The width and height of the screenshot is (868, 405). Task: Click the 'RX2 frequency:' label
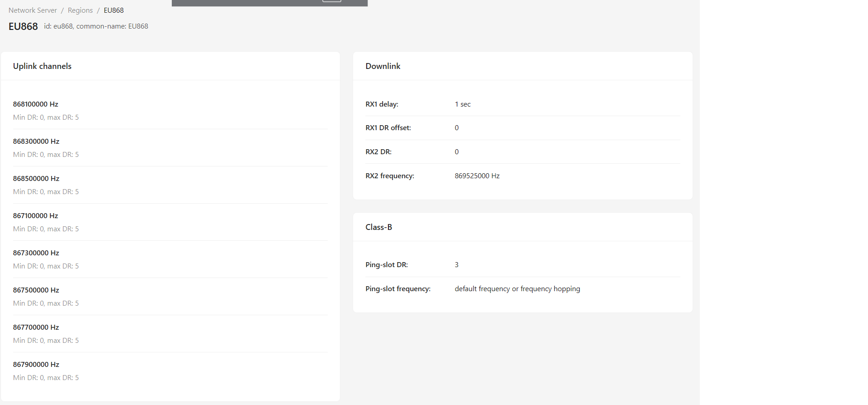pos(390,176)
